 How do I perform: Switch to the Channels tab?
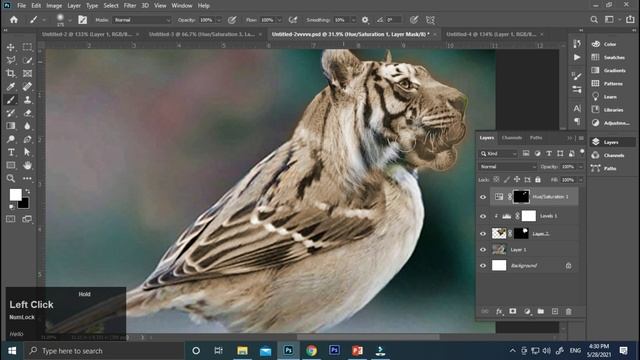click(x=512, y=138)
